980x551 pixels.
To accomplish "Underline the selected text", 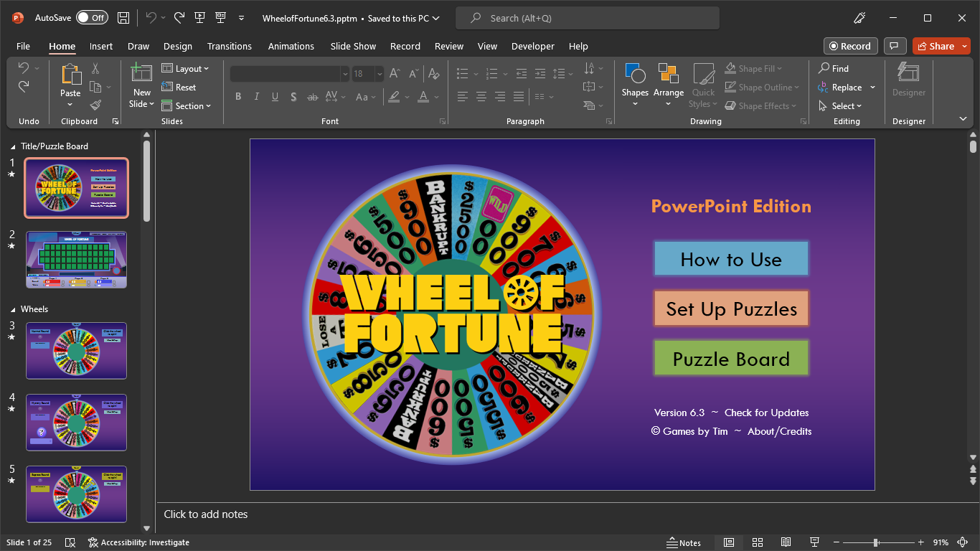I will click(x=275, y=96).
